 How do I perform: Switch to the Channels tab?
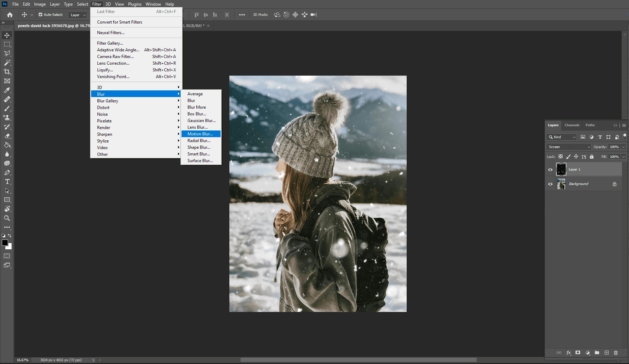tap(572, 125)
